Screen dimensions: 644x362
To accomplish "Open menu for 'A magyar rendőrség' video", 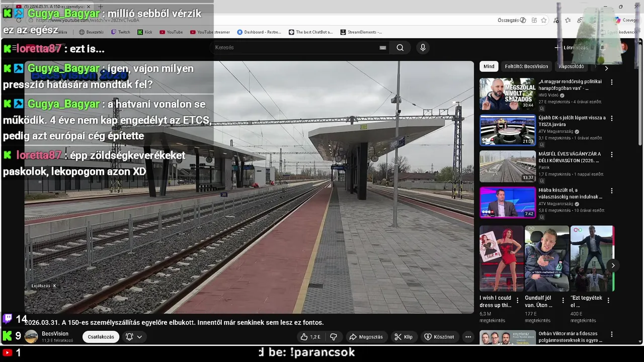I will pos(612,82).
